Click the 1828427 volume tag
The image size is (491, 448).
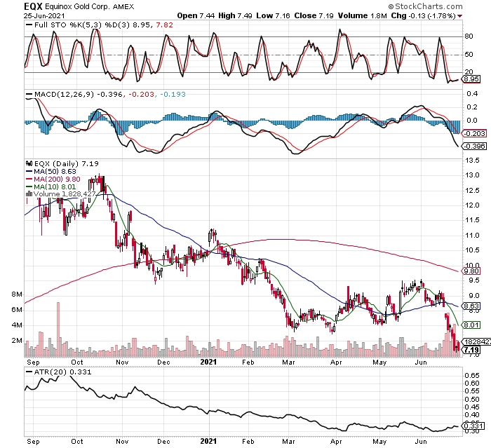click(476, 342)
